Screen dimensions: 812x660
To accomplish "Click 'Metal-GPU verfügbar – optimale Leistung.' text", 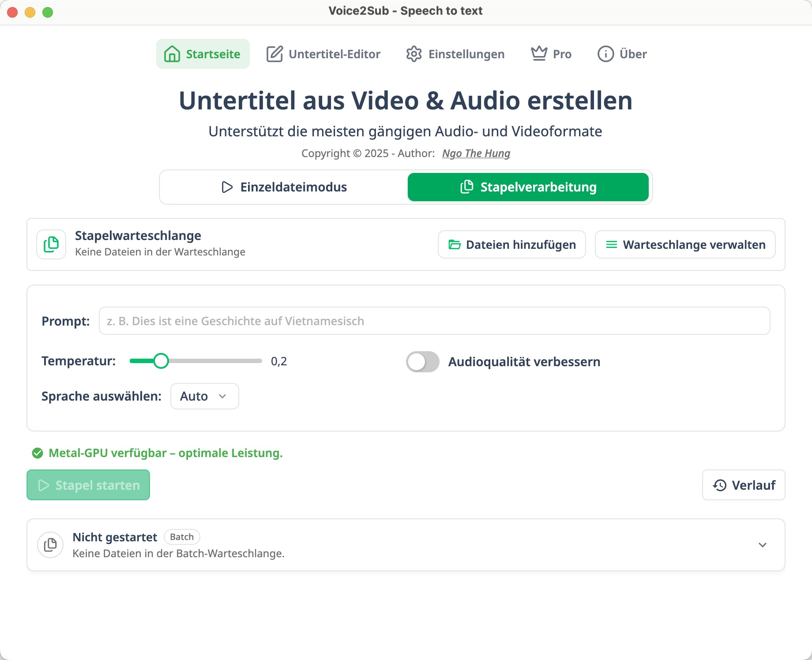I will (x=165, y=453).
